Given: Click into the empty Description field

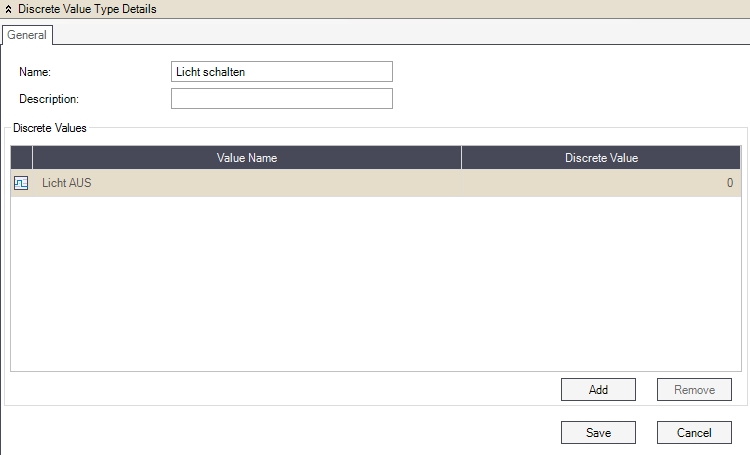Looking at the screenshot, I should coord(281,99).
